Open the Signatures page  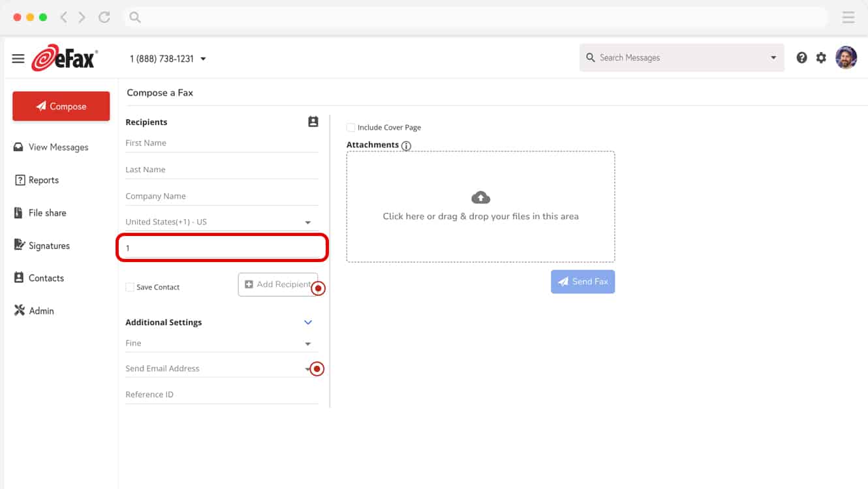pyautogui.click(x=51, y=245)
